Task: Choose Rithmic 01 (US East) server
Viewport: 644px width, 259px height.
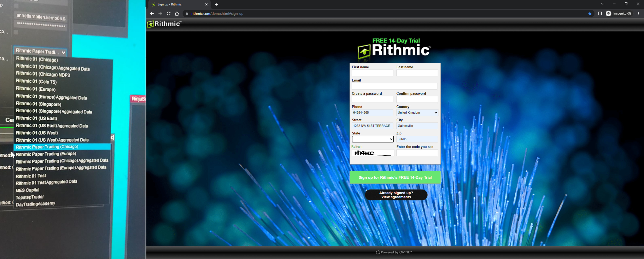Action: [x=37, y=118]
